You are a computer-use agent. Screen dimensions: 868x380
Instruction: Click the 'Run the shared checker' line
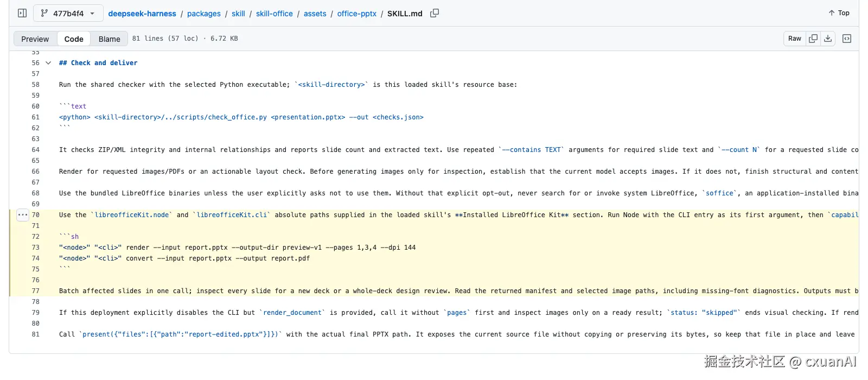(288, 85)
